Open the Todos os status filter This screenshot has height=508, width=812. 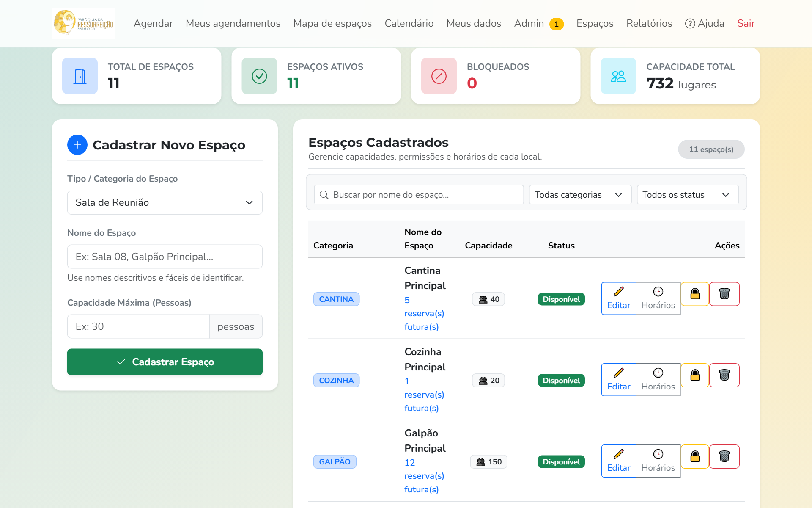(688, 195)
